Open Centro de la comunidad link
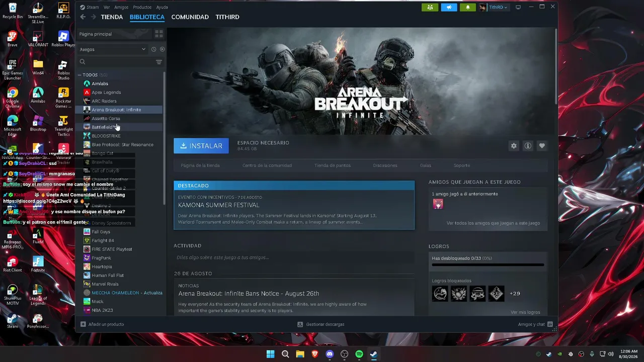This screenshot has width=644, height=362. pos(267,165)
